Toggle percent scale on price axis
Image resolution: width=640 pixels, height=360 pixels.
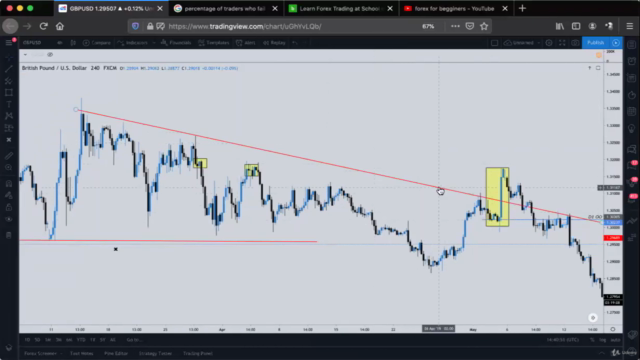592,340
